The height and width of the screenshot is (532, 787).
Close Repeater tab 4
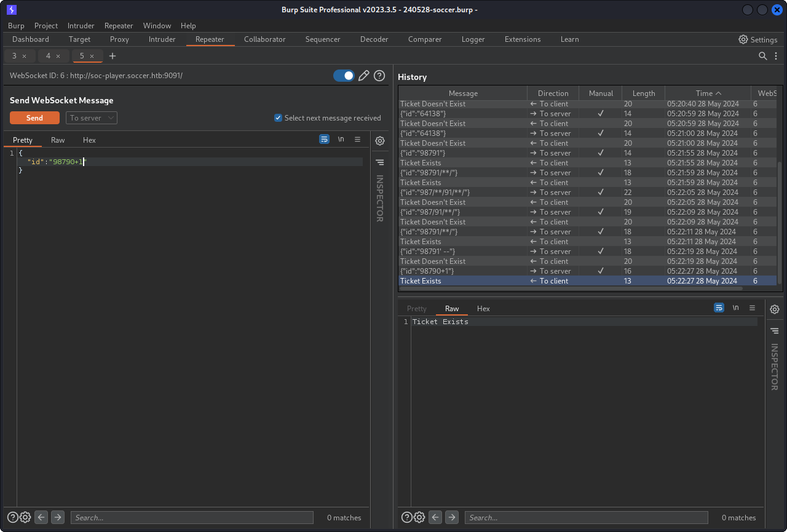pos(58,56)
